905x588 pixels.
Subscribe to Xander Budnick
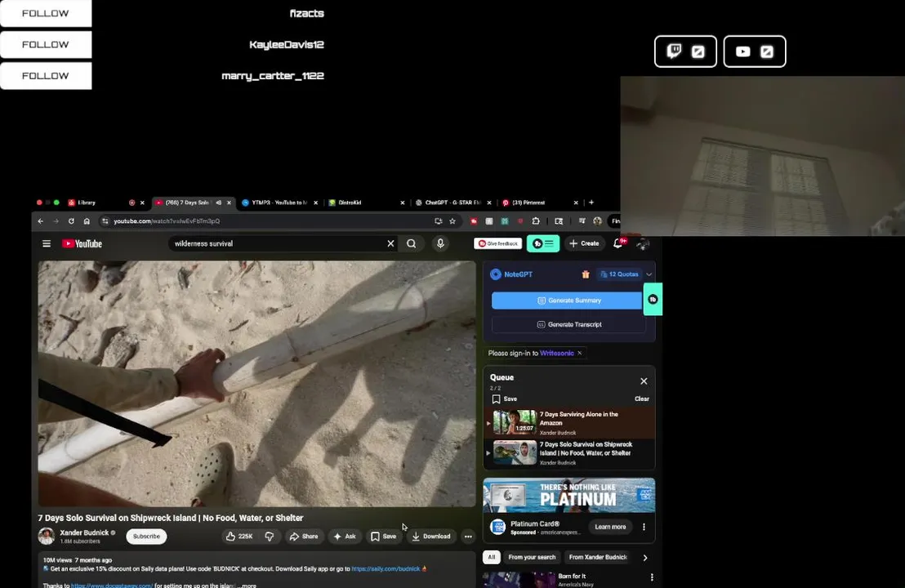(x=146, y=537)
